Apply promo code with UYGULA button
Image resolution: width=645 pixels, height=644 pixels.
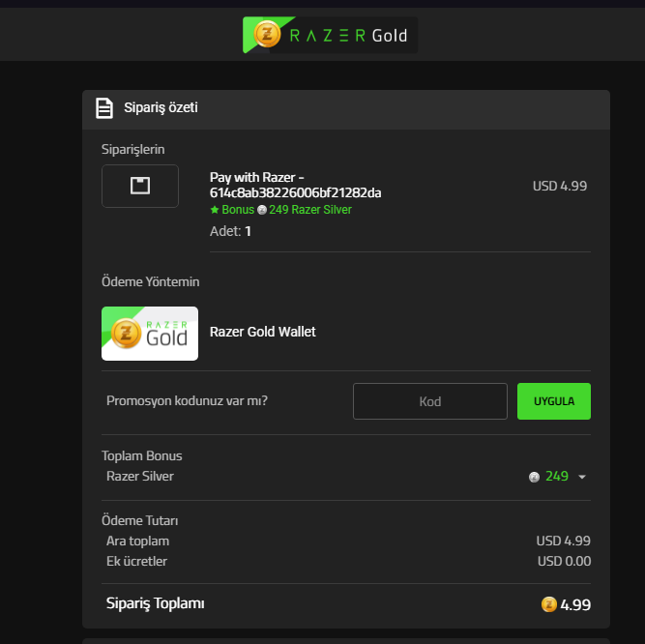pyautogui.click(x=554, y=401)
